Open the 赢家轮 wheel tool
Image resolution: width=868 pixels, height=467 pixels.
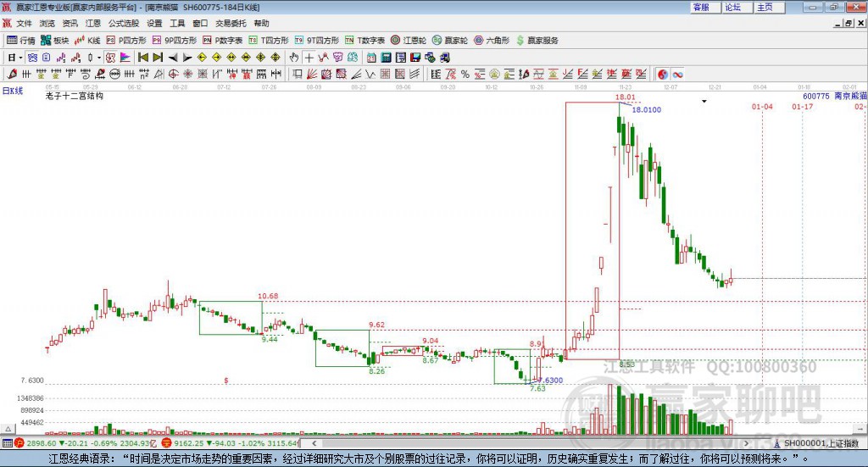tap(450, 41)
